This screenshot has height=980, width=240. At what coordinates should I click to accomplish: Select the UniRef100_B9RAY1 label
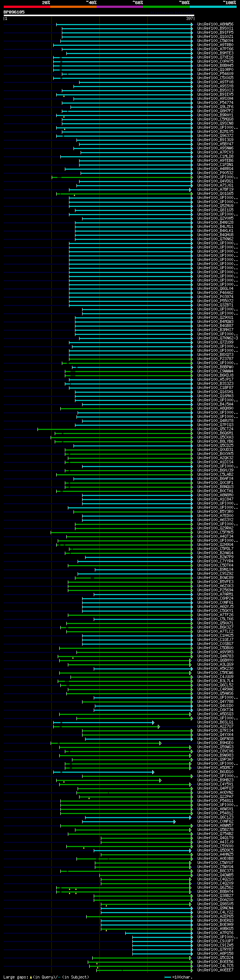(215, 115)
